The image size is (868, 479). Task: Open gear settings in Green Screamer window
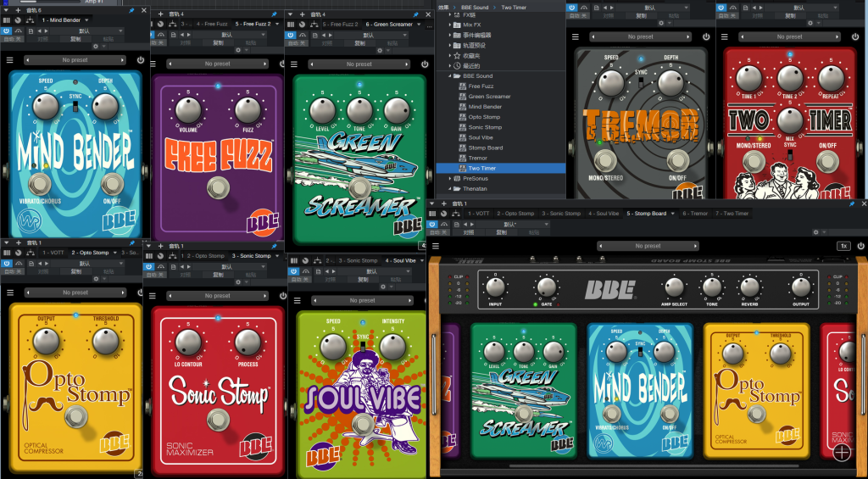click(380, 50)
